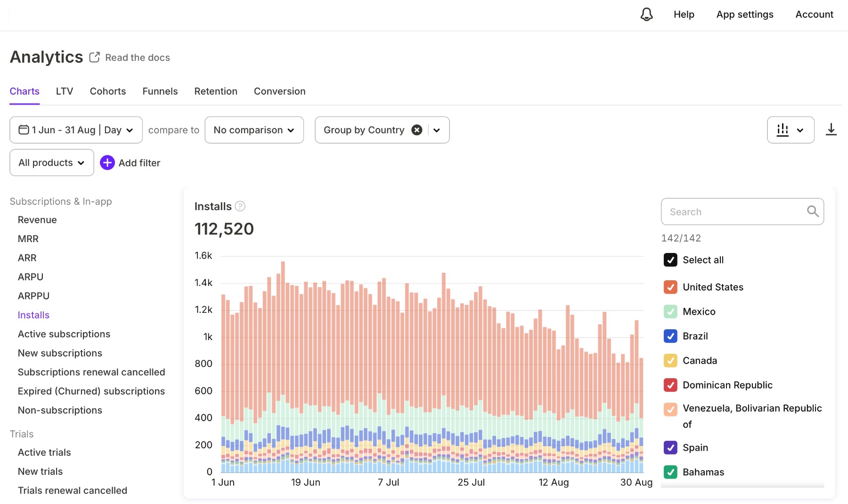Select MRR in the sidebar
This screenshot has height=504, width=848.
coord(28,239)
